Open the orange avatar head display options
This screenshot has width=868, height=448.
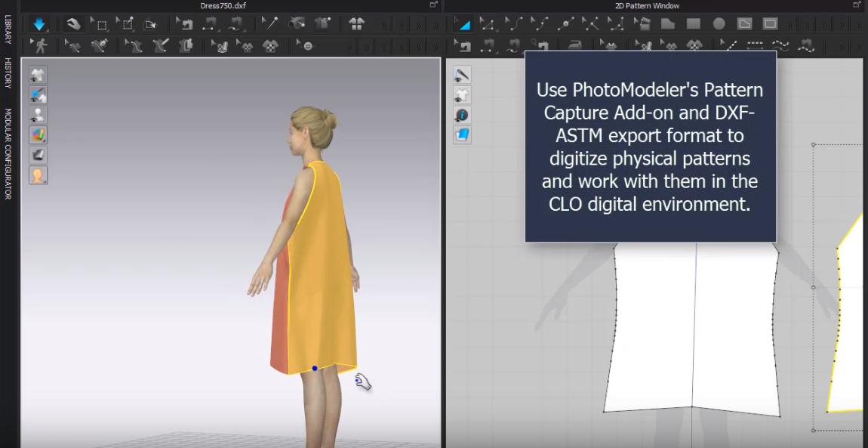pyautogui.click(x=38, y=175)
